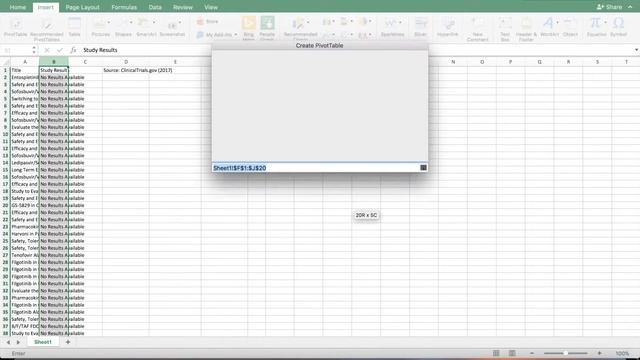Click the Name Box field
This screenshot has width=640, height=360.
16,50
